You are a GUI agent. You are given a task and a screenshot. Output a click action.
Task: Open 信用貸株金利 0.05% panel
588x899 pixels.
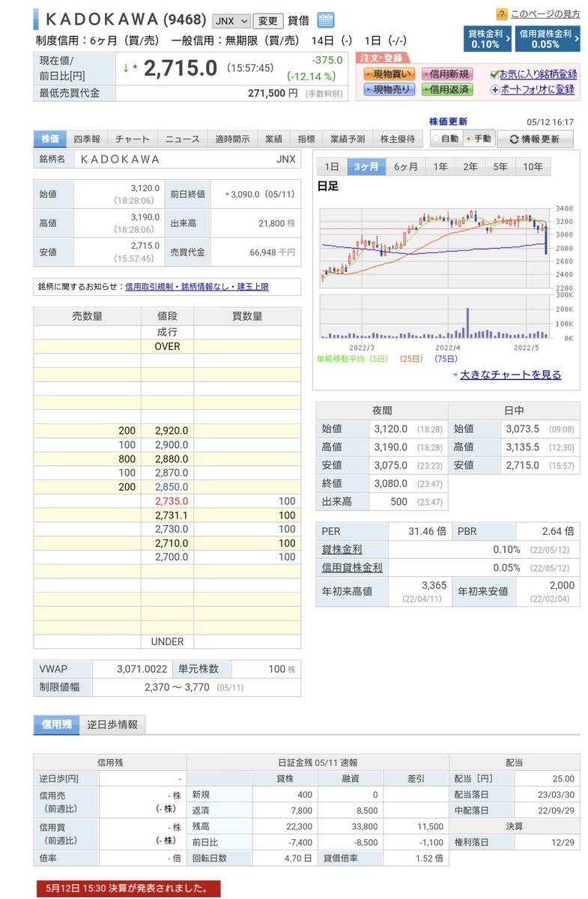[x=548, y=39]
